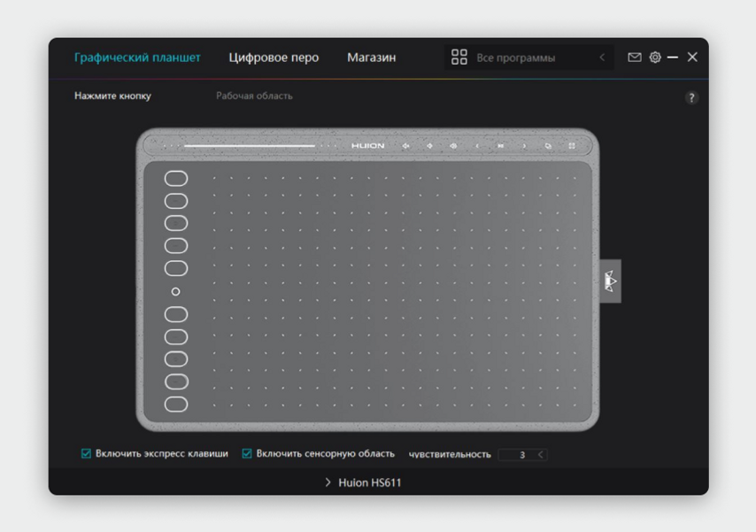The width and height of the screenshot is (756, 532).
Task: Select the eighth express key from the top
Action: pos(176,359)
